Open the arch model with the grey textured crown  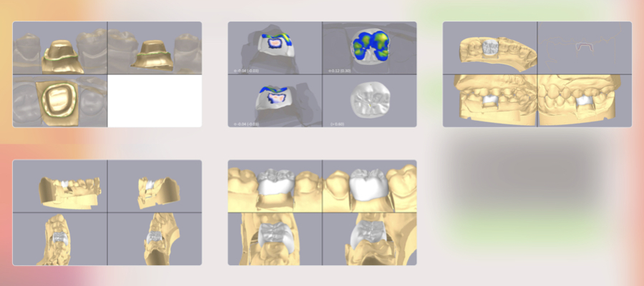[490, 48]
